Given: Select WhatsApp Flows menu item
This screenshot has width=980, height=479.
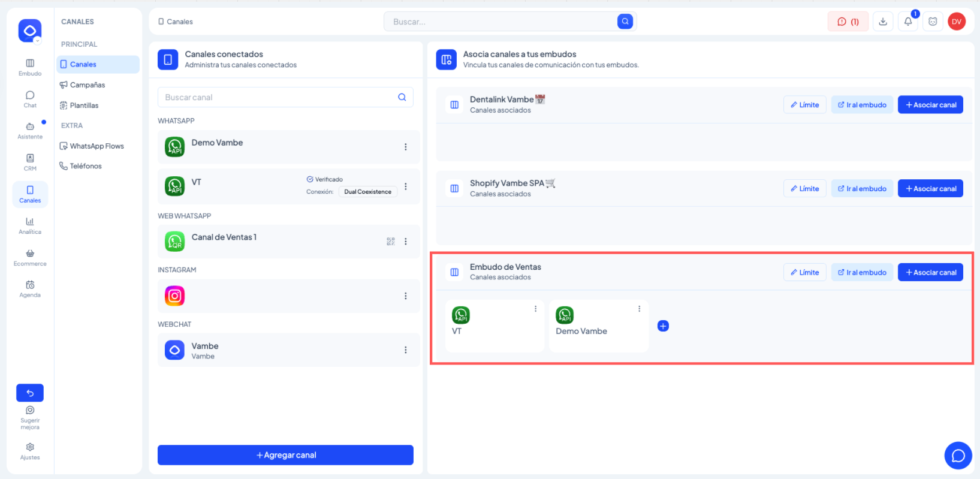Looking at the screenshot, I should pos(97,146).
